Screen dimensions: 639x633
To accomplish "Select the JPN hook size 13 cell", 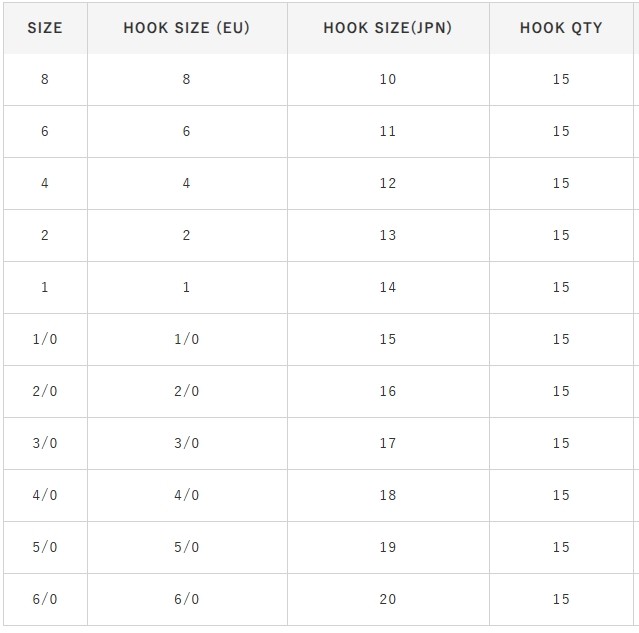I will (388, 235).
